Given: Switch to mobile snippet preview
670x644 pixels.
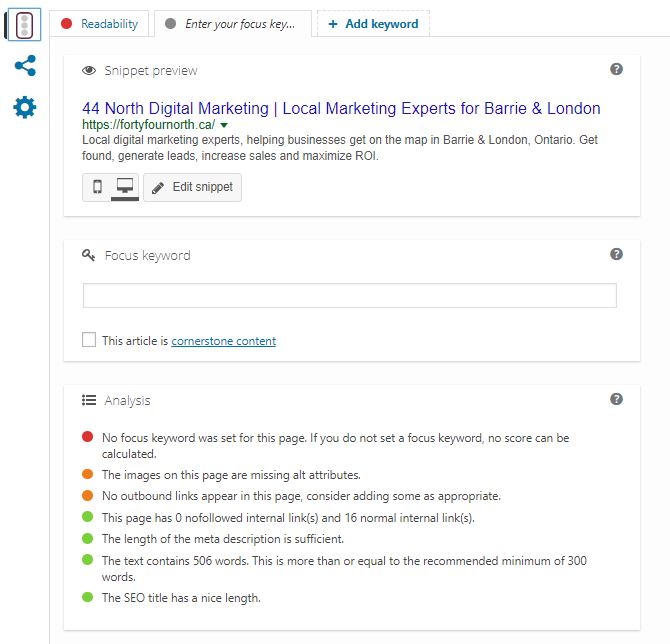Looking at the screenshot, I should tap(97, 187).
